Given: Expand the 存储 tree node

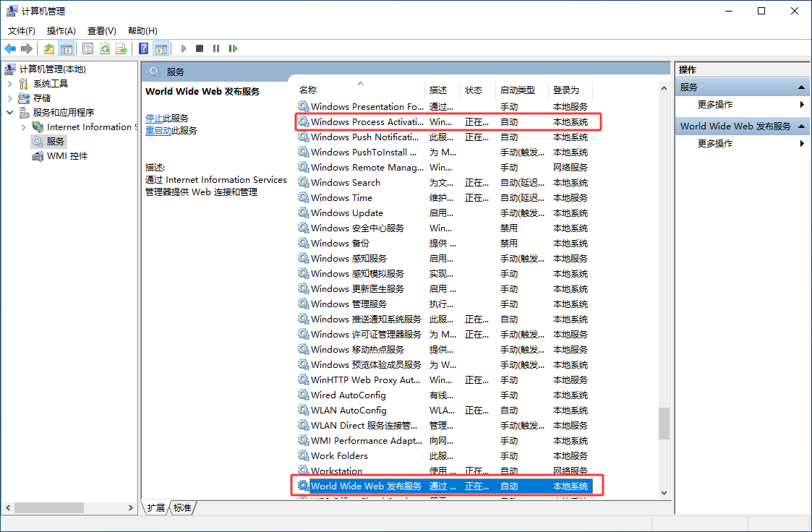Looking at the screenshot, I should pyautogui.click(x=10, y=98).
